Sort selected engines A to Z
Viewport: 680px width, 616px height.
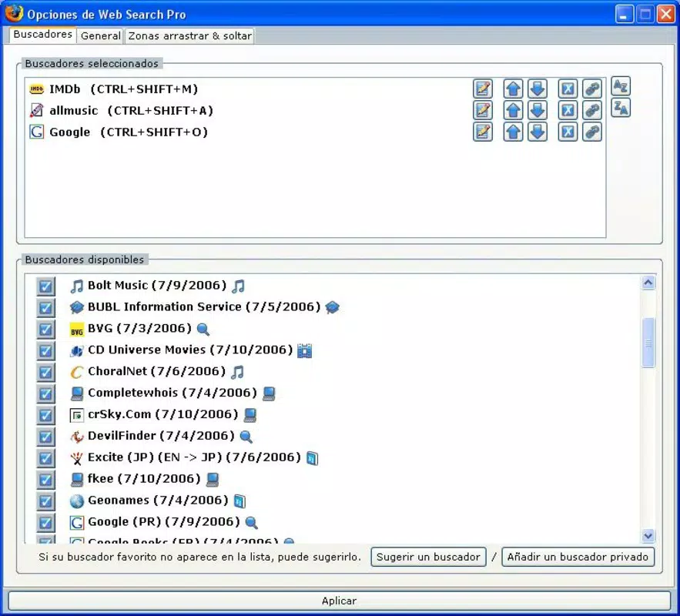pyautogui.click(x=621, y=86)
